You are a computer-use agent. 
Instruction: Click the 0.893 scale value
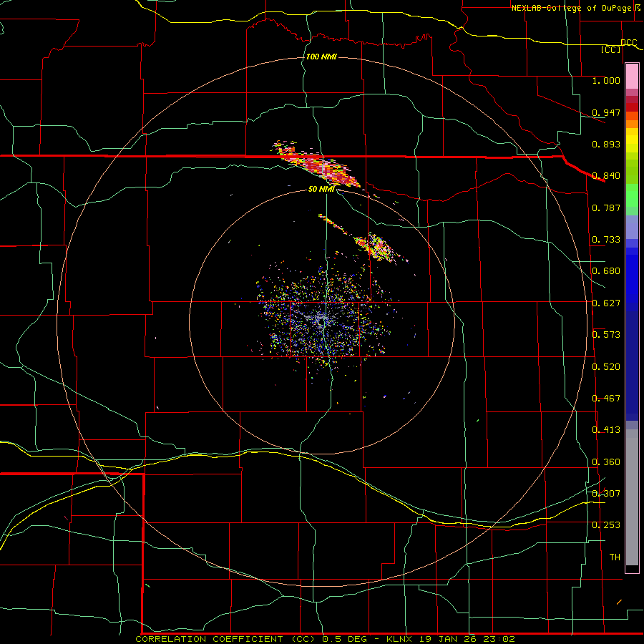(x=606, y=144)
